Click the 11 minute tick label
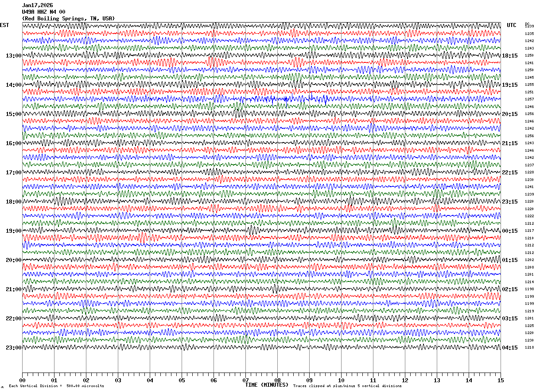536x392 pixels. click(x=373, y=380)
